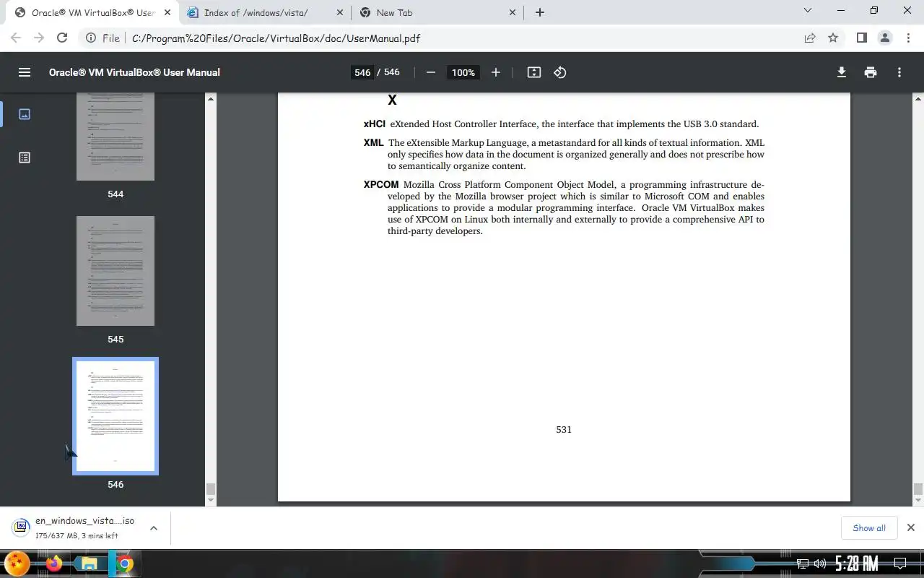Click thumbnail panel scroll down arrow
924x578 pixels.
click(211, 500)
